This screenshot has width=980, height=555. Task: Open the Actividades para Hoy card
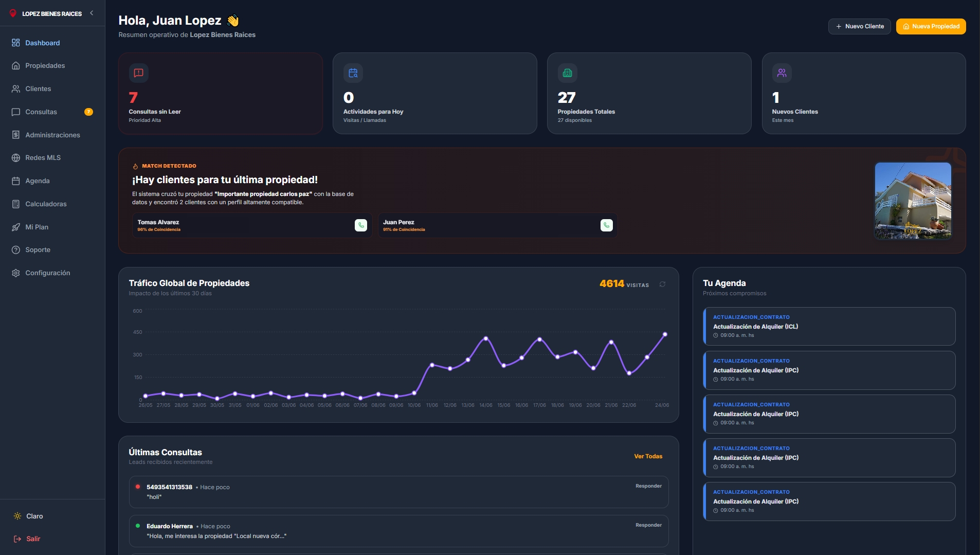coord(435,94)
